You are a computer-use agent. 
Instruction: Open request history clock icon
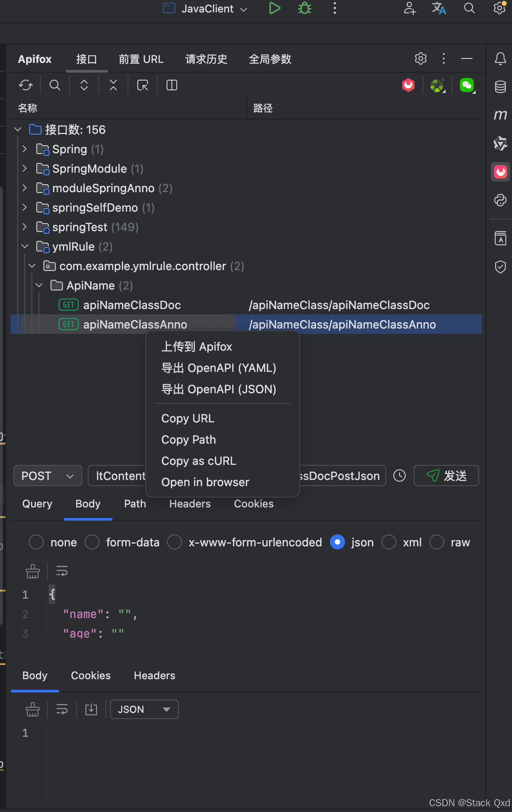click(x=400, y=476)
